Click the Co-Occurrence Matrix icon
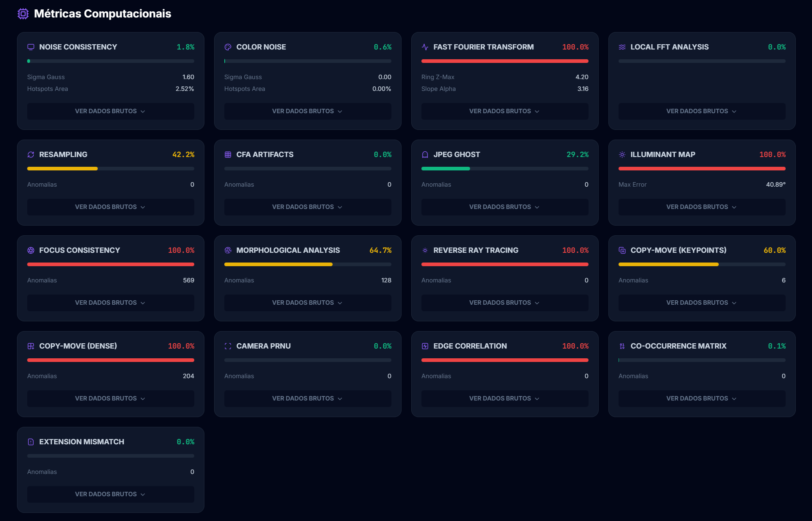The height and width of the screenshot is (521, 812). pos(622,346)
